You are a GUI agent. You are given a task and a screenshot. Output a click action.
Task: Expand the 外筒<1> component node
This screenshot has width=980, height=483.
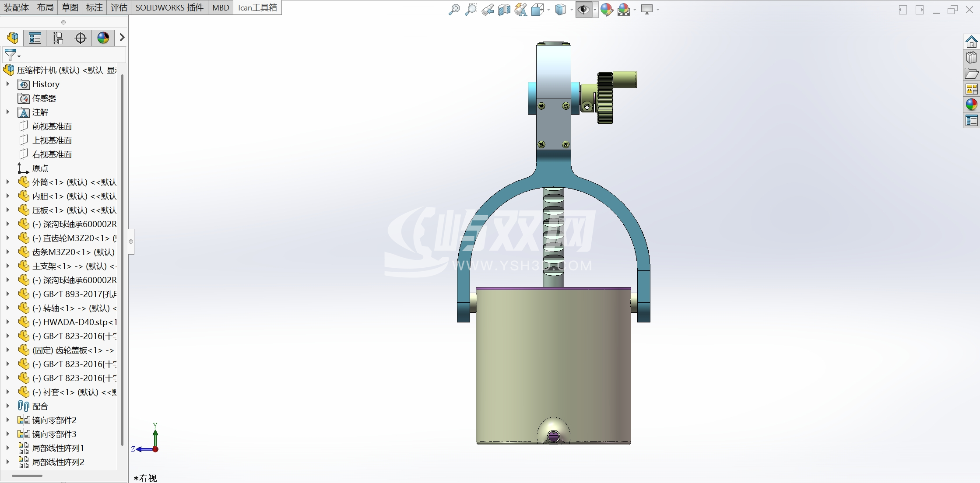pos(7,182)
